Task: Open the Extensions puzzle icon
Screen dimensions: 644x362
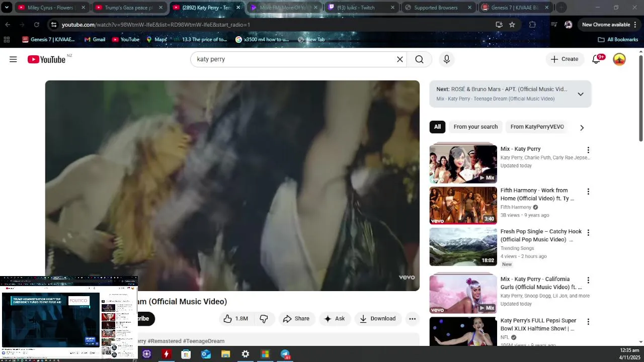Action: [532, 25]
